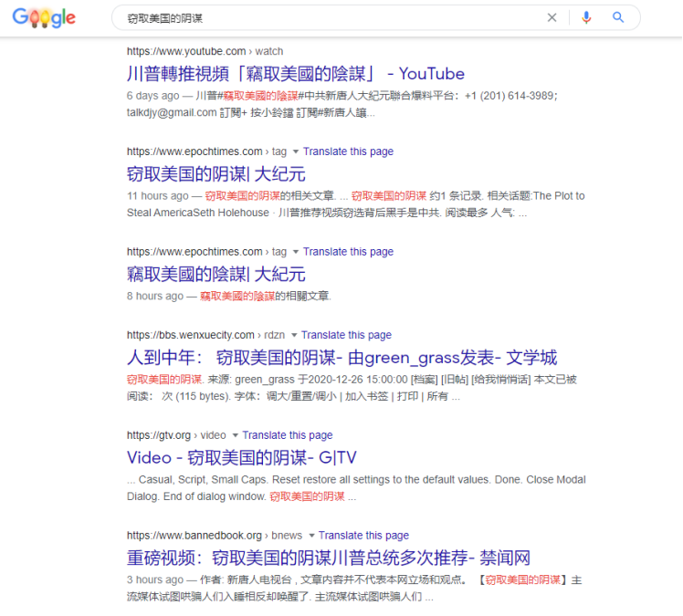
Task: Open the 禁闻网 重磅视频 result title
Action: [x=329, y=559]
